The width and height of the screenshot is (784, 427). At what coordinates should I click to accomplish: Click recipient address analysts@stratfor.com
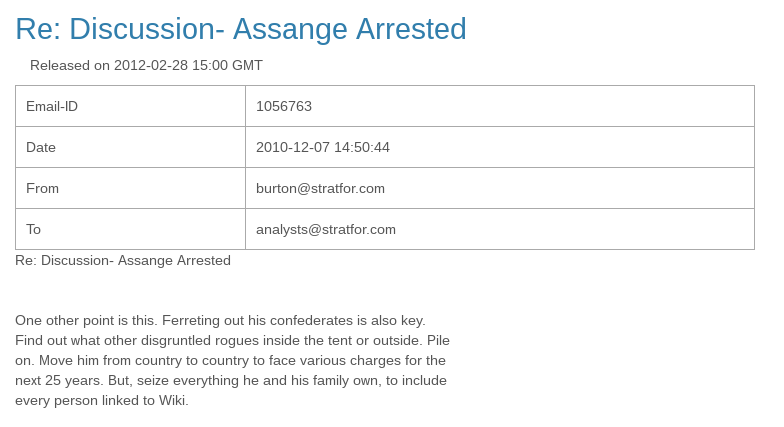pos(326,229)
